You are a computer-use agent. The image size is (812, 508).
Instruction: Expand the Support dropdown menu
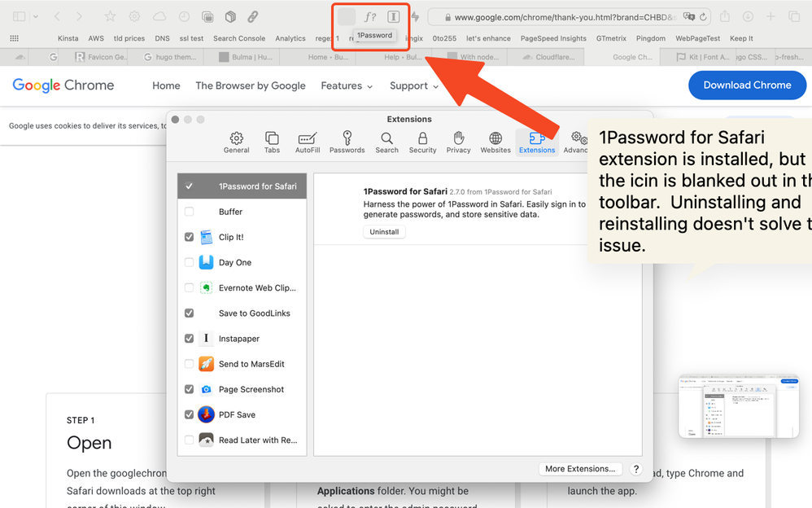point(414,85)
